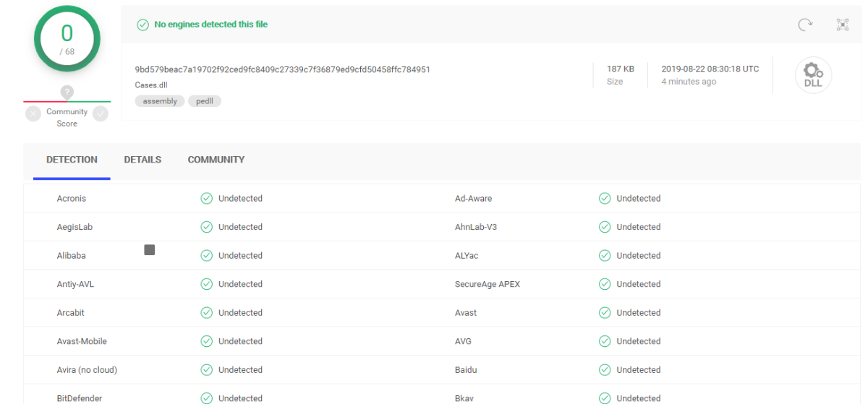Screen dimensions: 868x404
Task: Click the AVG engine name
Action: [x=463, y=341]
